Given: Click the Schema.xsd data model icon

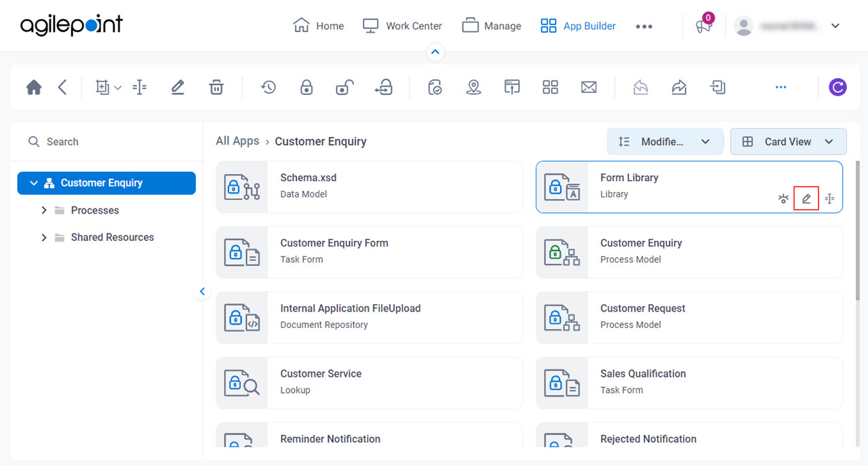Looking at the screenshot, I should point(242,187).
